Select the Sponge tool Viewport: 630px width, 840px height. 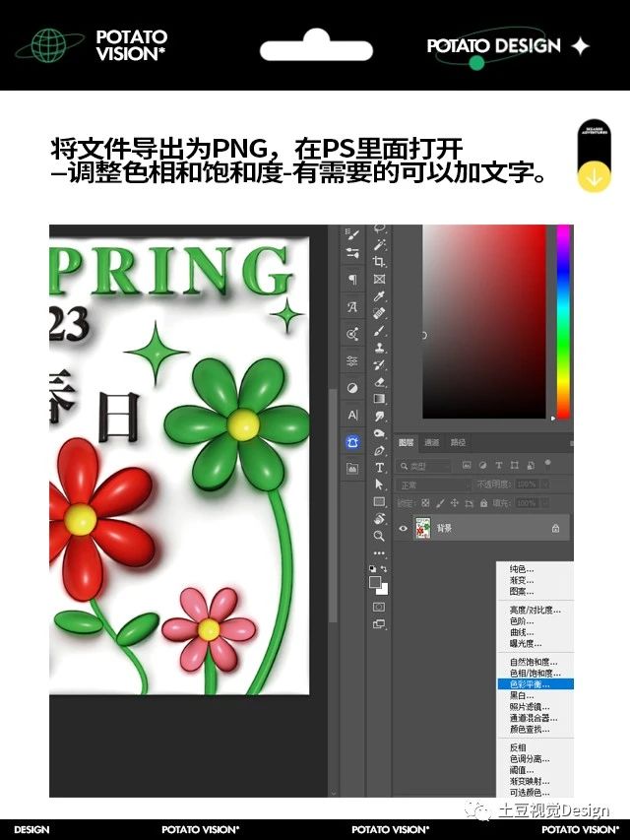click(x=379, y=433)
